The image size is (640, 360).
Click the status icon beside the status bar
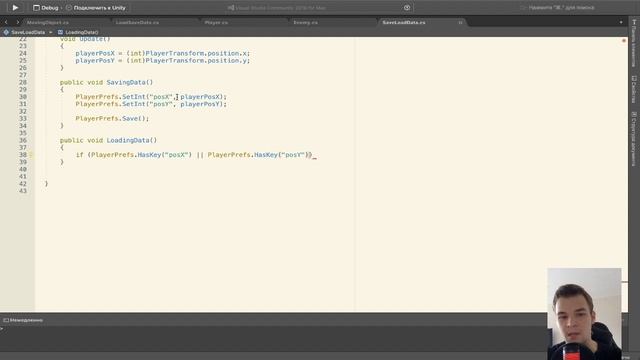click(x=407, y=8)
